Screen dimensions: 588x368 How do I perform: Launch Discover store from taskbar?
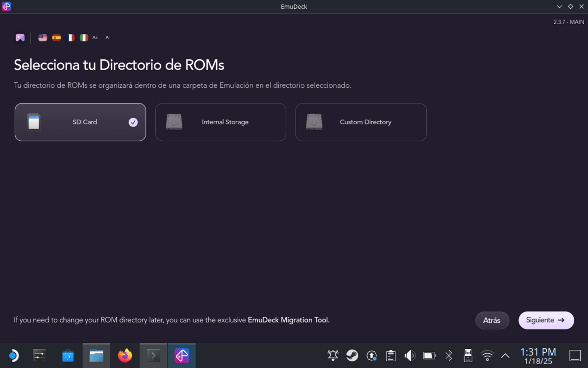(x=68, y=356)
